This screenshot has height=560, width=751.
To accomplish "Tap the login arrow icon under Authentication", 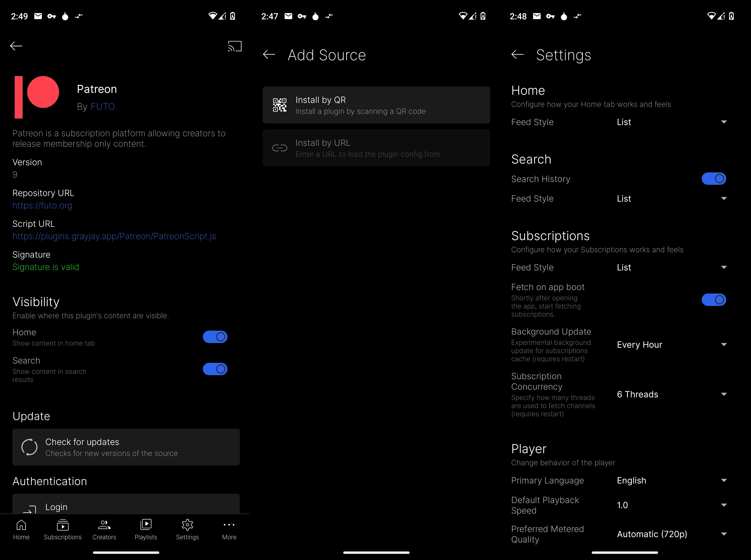I will [29, 509].
